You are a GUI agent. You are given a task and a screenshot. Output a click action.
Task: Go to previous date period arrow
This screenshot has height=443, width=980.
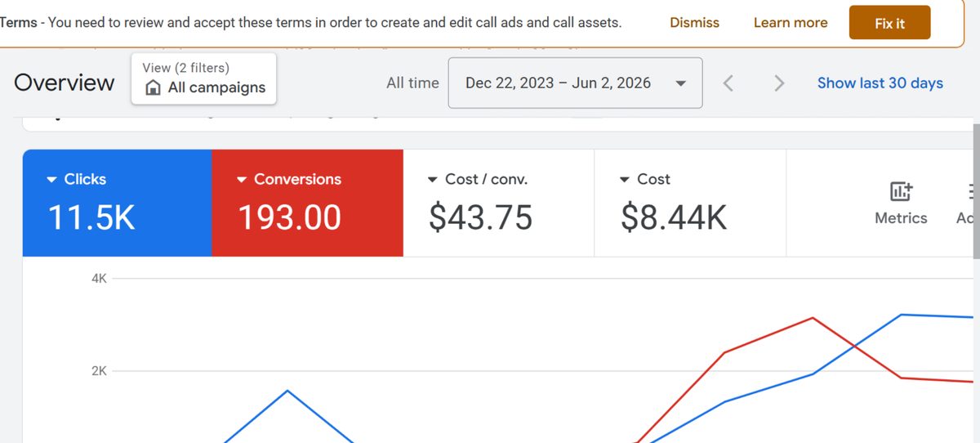(728, 83)
